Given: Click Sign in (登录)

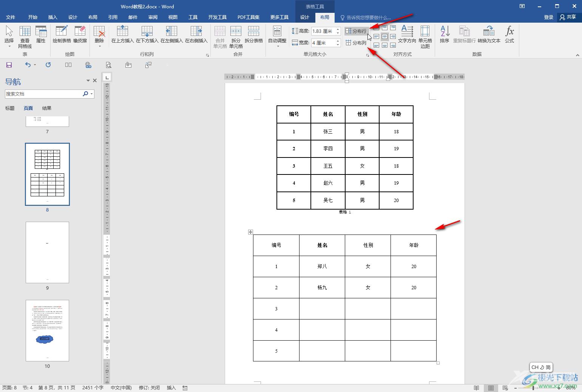Looking at the screenshot, I should click(548, 17).
